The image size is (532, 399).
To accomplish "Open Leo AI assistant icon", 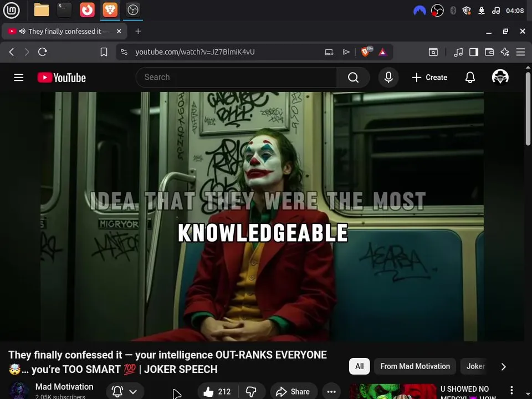I will [x=505, y=52].
